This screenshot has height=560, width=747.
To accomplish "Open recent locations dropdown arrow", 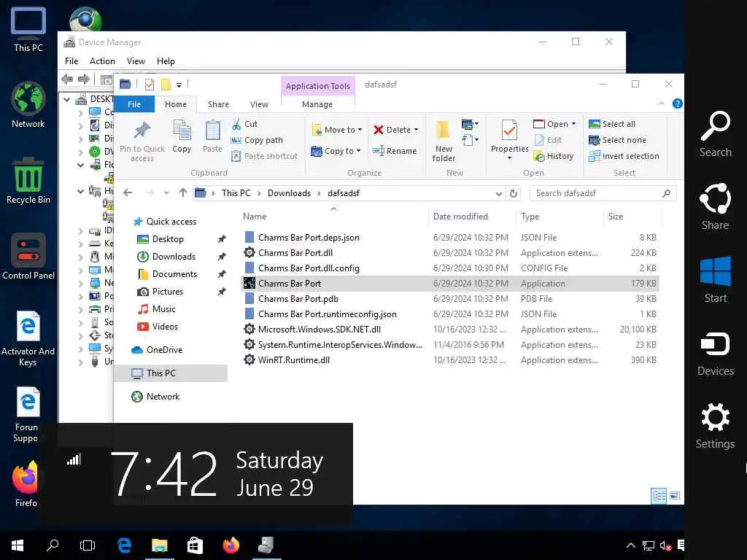I will (x=166, y=192).
